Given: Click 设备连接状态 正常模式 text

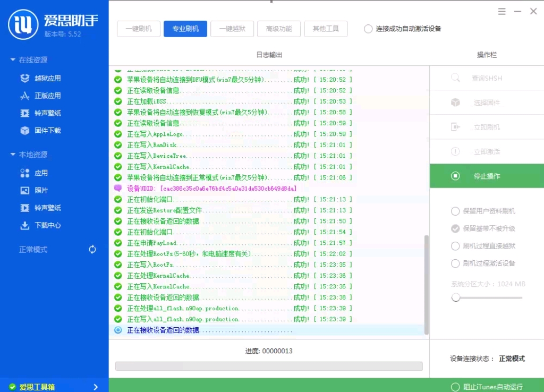Looking at the screenshot, I should pos(487,359).
